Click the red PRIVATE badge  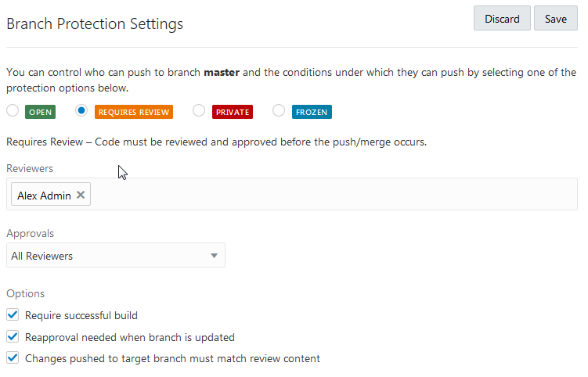click(x=233, y=112)
